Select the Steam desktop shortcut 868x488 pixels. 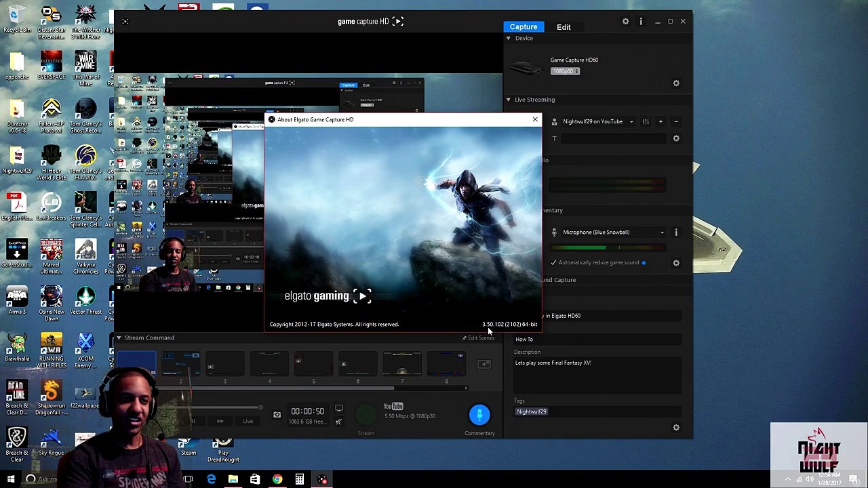(x=188, y=447)
